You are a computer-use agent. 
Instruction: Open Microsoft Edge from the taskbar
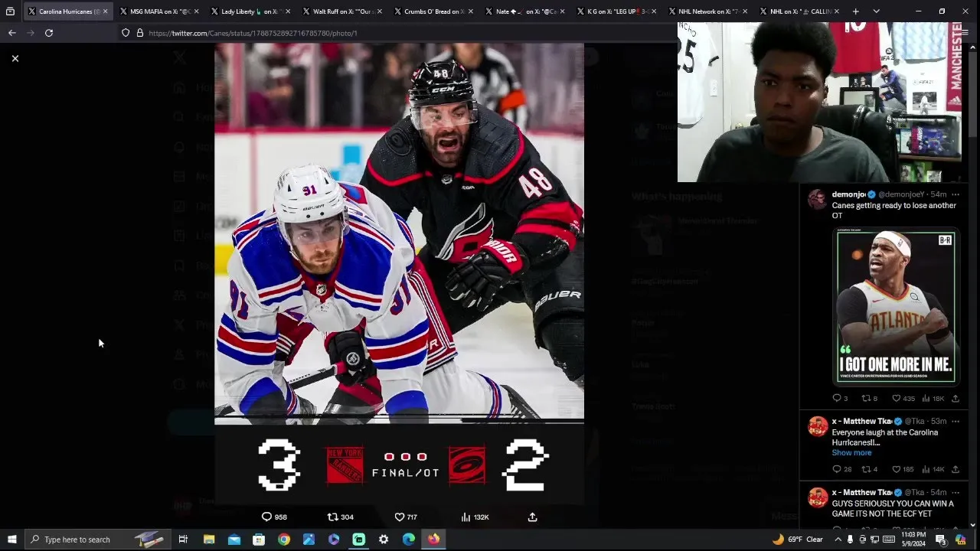pyautogui.click(x=409, y=540)
